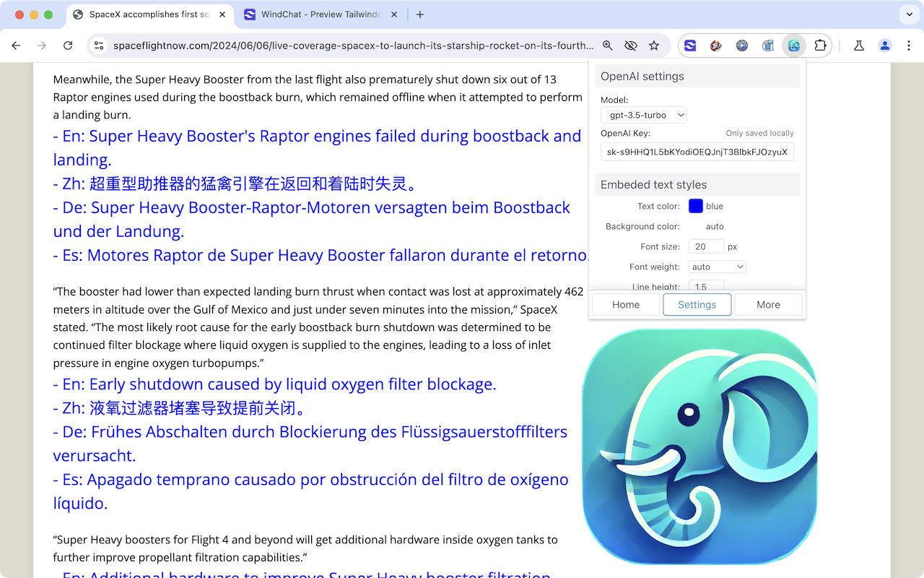Open the Tailwind wave extension icon

pos(690,46)
